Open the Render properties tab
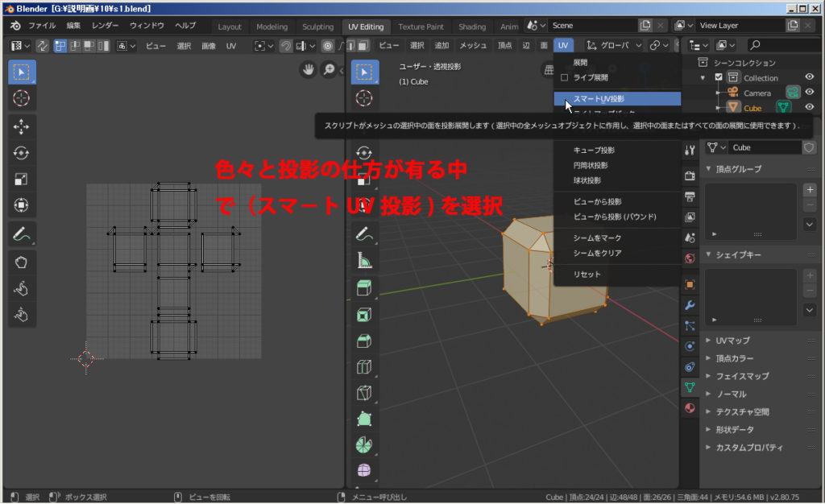This screenshot has width=825, height=504. (x=690, y=176)
